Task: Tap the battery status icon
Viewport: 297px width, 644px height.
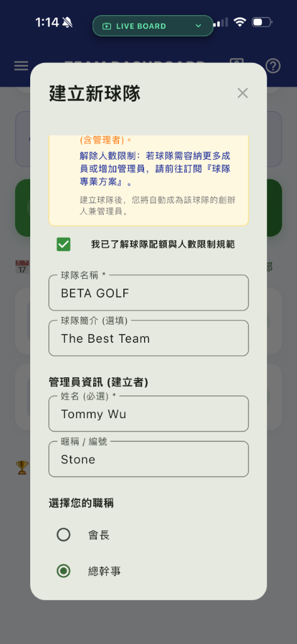Action: click(x=262, y=22)
